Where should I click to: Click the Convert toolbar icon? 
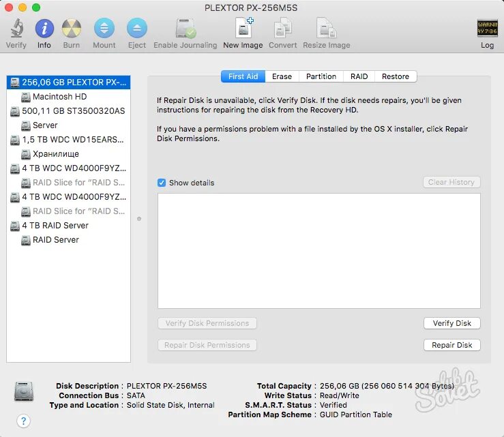coord(283,28)
